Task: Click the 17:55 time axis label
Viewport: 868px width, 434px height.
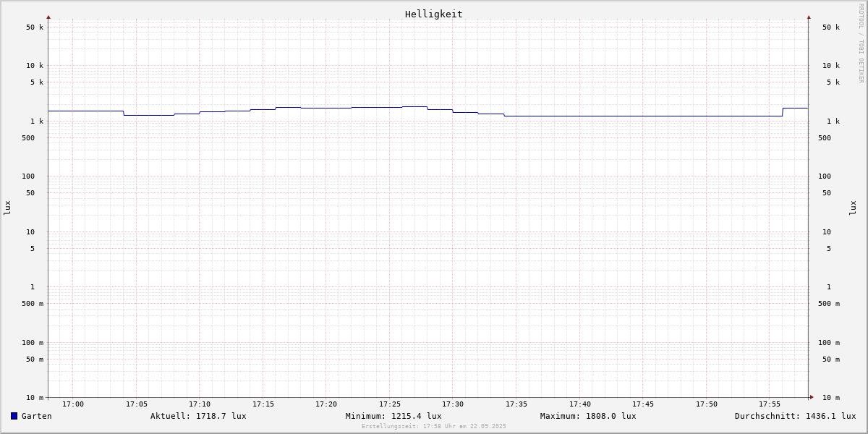Action: pyautogui.click(x=770, y=404)
